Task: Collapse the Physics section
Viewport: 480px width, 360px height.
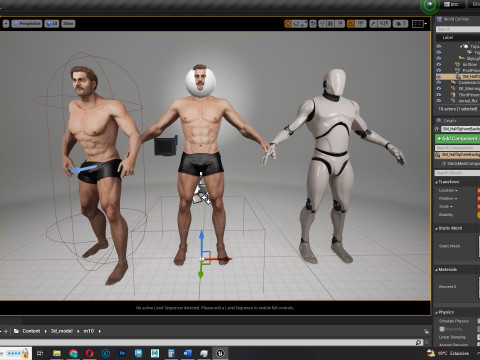Action: (x=436, y=312)
